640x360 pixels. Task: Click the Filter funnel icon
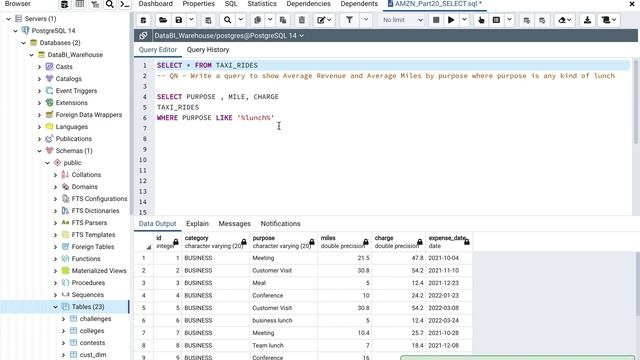(349, 20)
